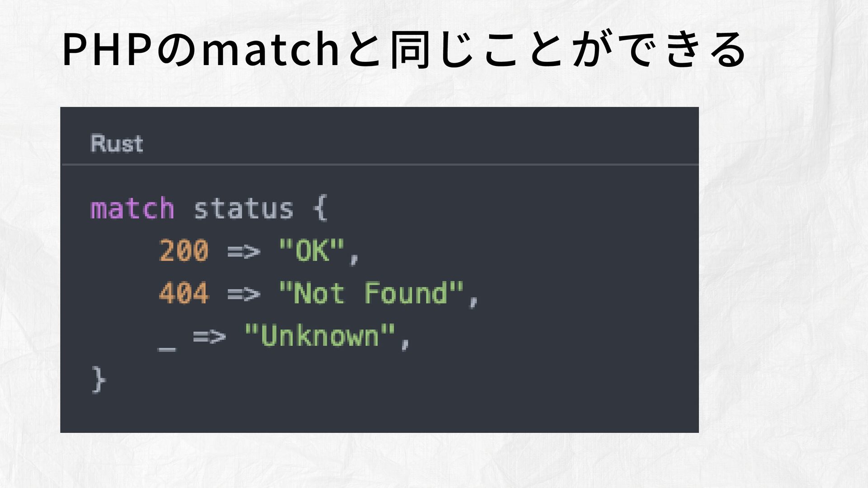Click the opening curly brace
Viewport: 868px width, 488px height.
pos(320,208)
